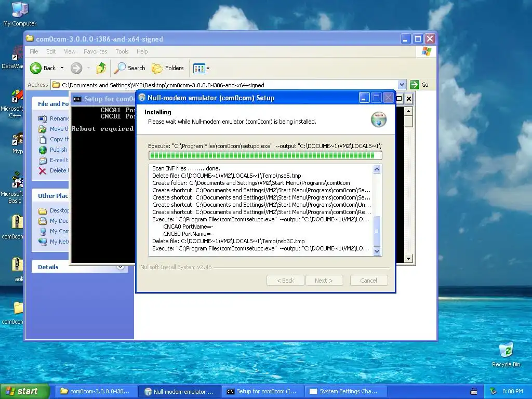Click the keyboard icon in taskbar

pyautogui.click(x=474, y=392)
